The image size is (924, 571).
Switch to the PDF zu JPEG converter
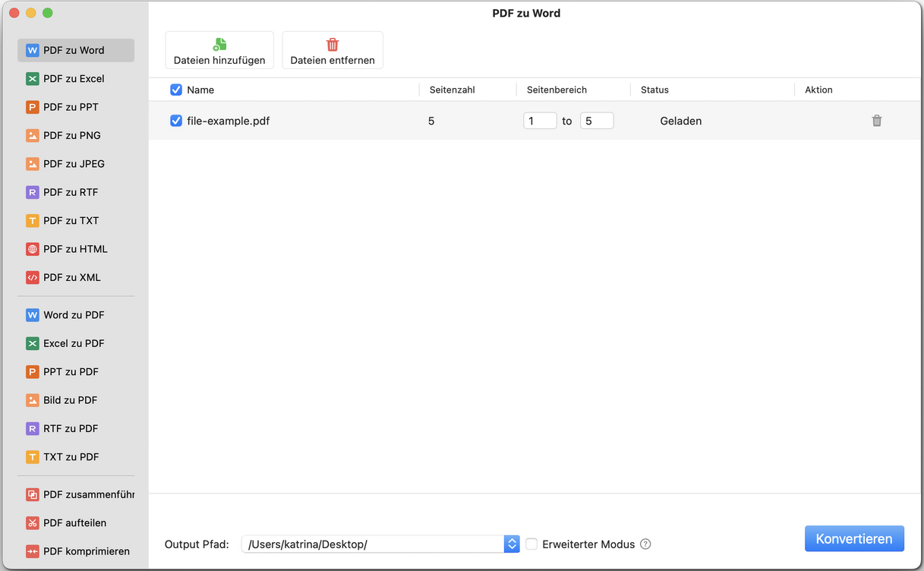tap(72, 163)
